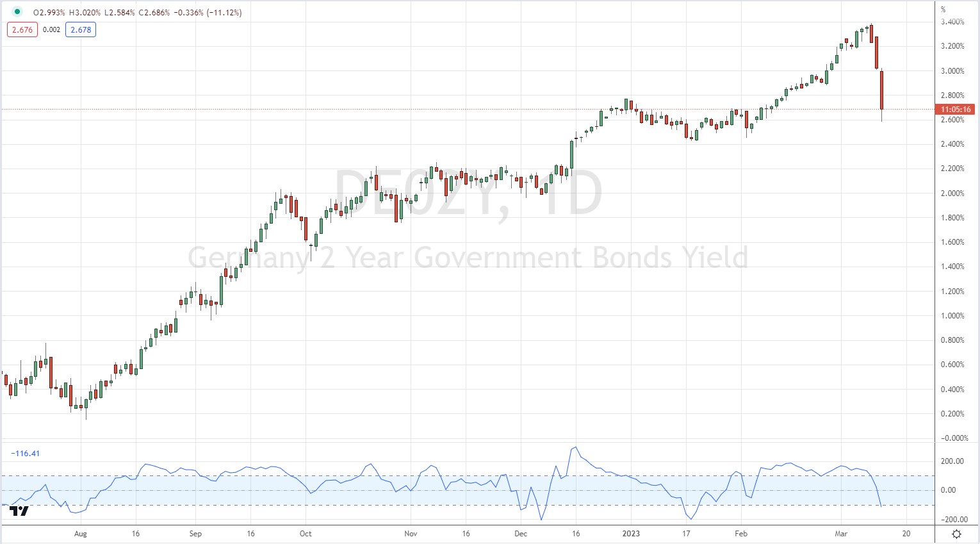Click the 1.400% price axis label
This screenshot has height=544, width=980.
952,267
